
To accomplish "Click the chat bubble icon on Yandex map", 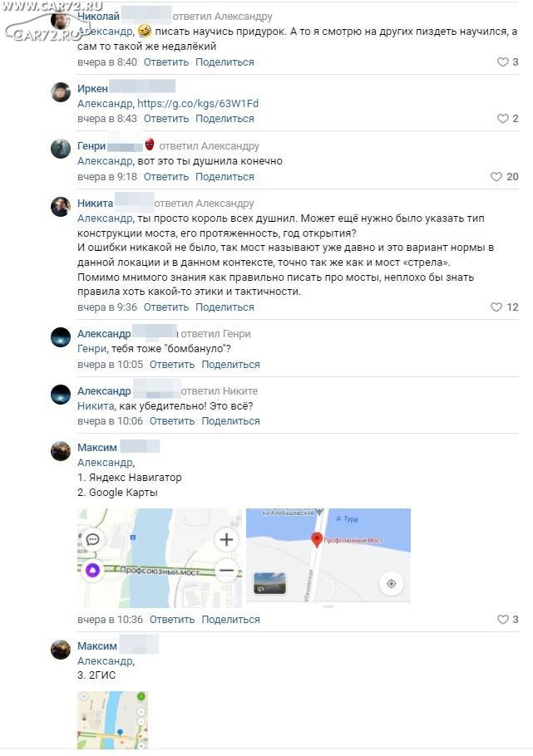I will [x=92, y=539].
